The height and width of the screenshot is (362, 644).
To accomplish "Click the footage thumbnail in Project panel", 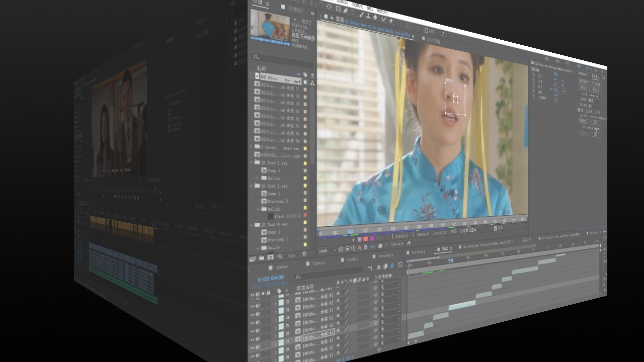I will coord(270,26).
